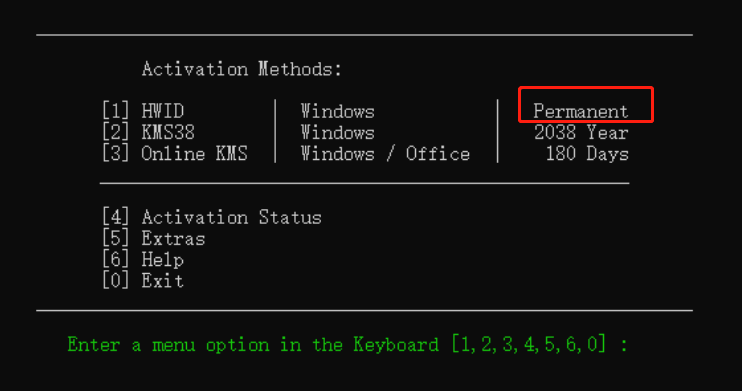Click the Windows / Office product text
The width and height of the screenshot is (742, 391).
tap(386, 154)
